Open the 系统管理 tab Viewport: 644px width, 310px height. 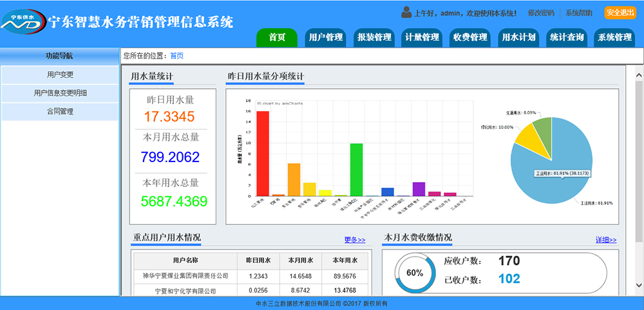[614, 37]
